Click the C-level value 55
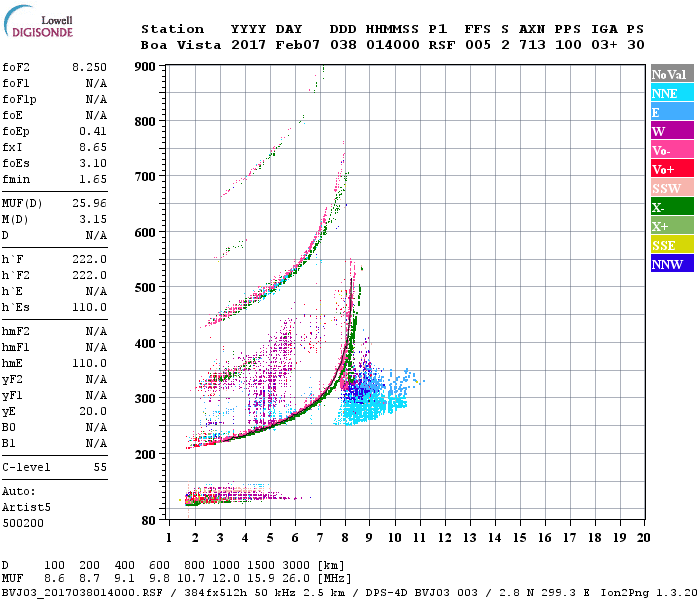This screenshot has width=700, height=600. [x=100, y=467]
